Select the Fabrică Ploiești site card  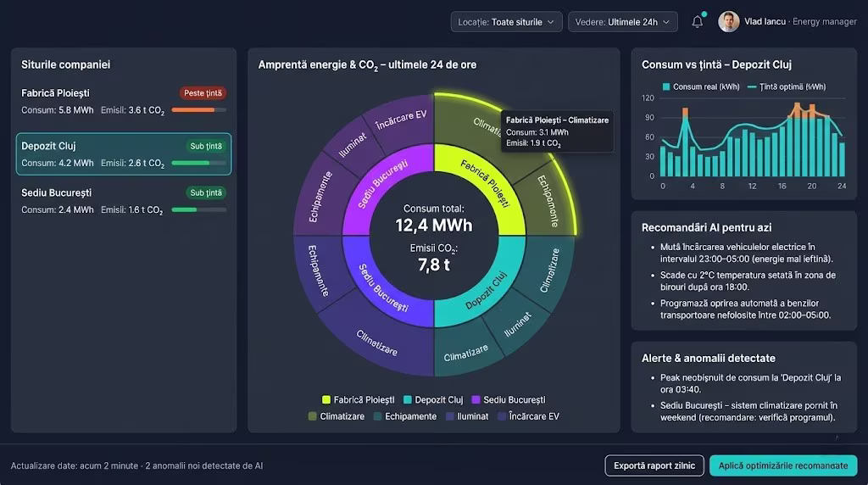coord(123,101)
